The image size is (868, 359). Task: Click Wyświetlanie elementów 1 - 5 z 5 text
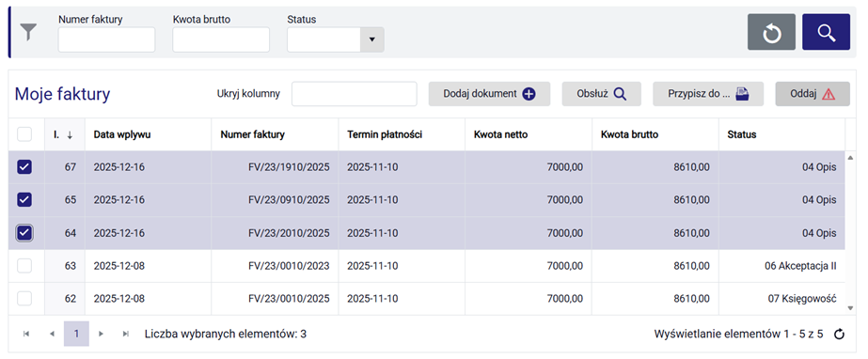pyautogui.click(x=738, y=335)
